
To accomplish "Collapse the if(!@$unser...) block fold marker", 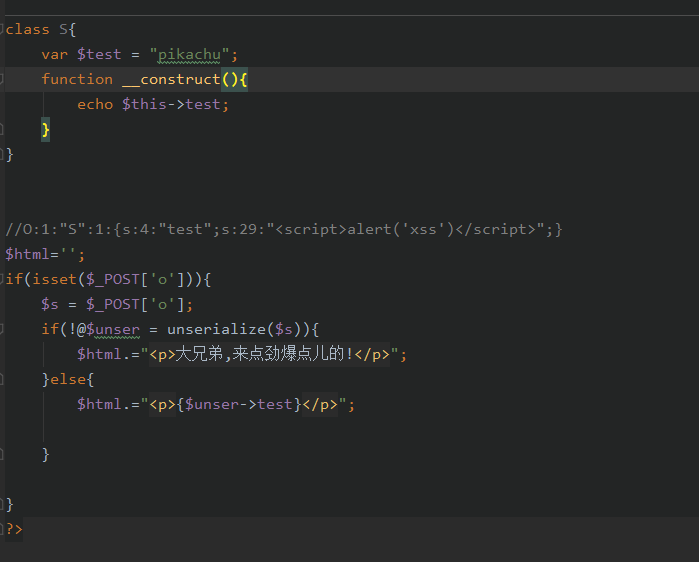I will 2,329.
